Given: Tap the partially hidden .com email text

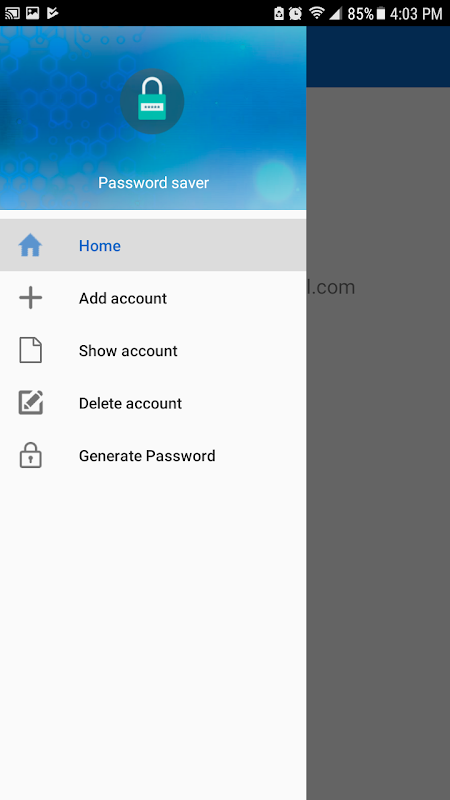Looking at the screenshot, I should tap(331, 287).
